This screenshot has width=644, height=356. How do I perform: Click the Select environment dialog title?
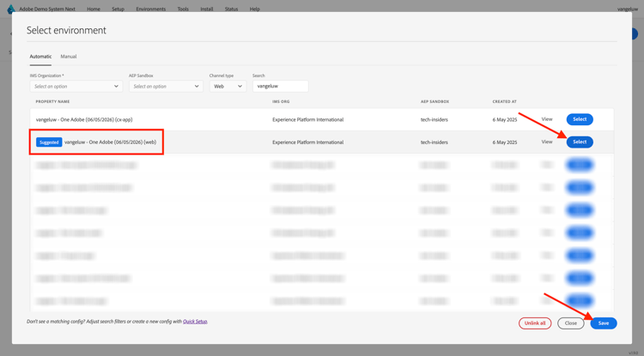pos(66,30)
